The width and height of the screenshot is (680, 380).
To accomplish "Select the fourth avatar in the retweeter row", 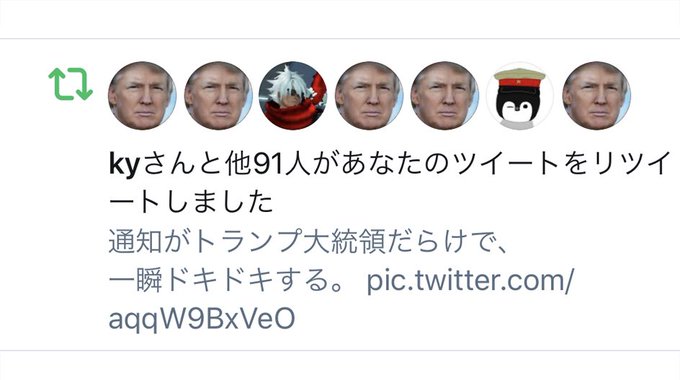I will coord(369,95).
